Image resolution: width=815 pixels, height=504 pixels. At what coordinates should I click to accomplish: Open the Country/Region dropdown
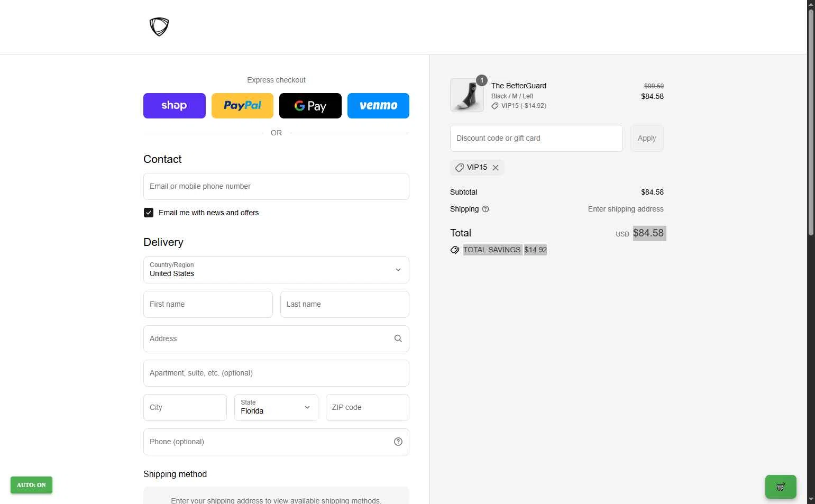[276, 270]
